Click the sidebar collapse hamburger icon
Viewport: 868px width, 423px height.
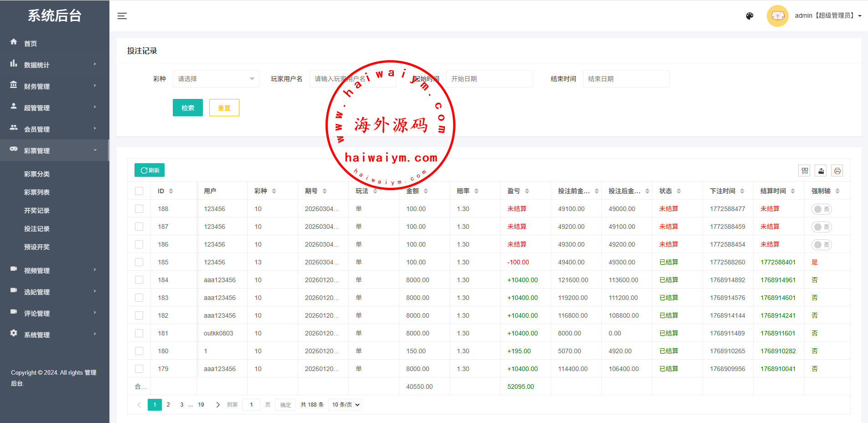pos(122,16)
